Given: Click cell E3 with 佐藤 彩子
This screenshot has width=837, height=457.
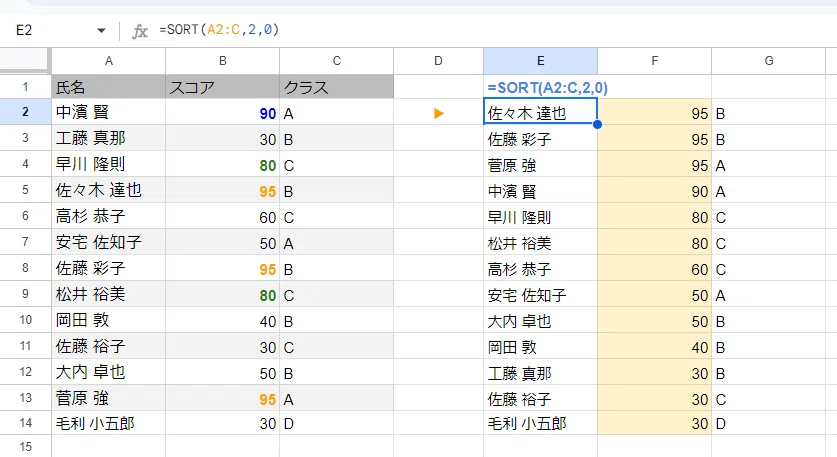Looking at the screenshot, I should point(540,138).
